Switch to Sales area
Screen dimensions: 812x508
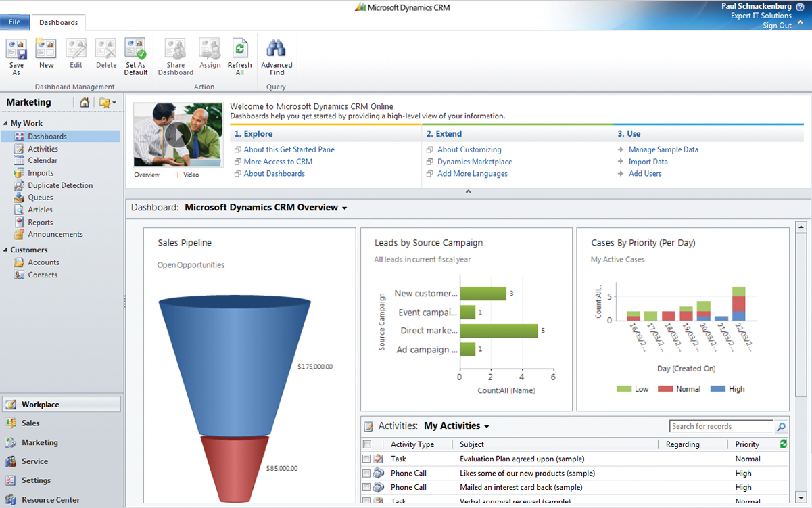(62, 423)
